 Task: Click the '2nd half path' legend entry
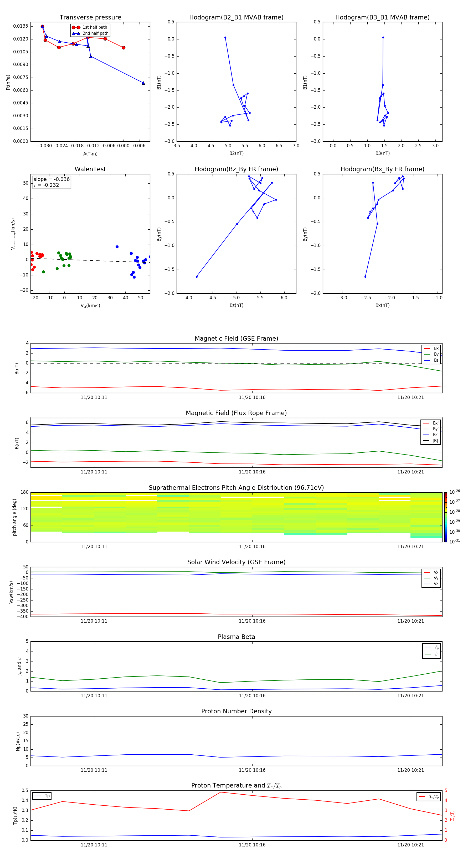[x=90, y=33]
